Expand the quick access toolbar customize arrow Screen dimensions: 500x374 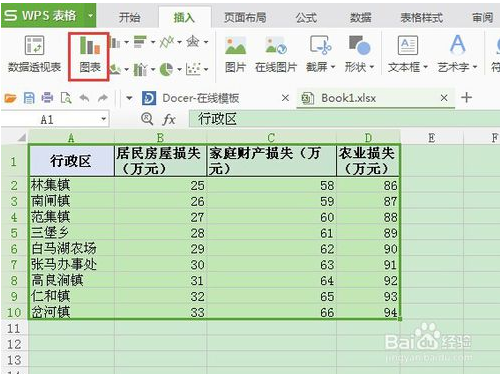point(129,98)
